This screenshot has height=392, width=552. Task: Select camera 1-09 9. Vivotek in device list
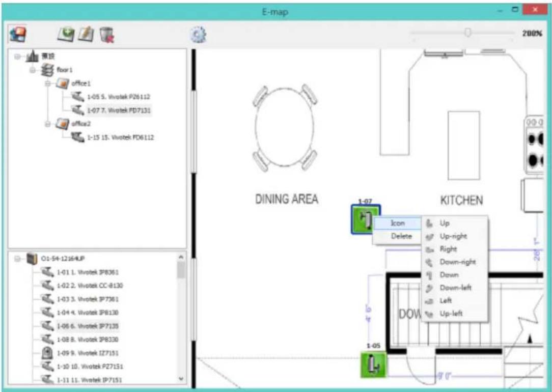[88, 353]
